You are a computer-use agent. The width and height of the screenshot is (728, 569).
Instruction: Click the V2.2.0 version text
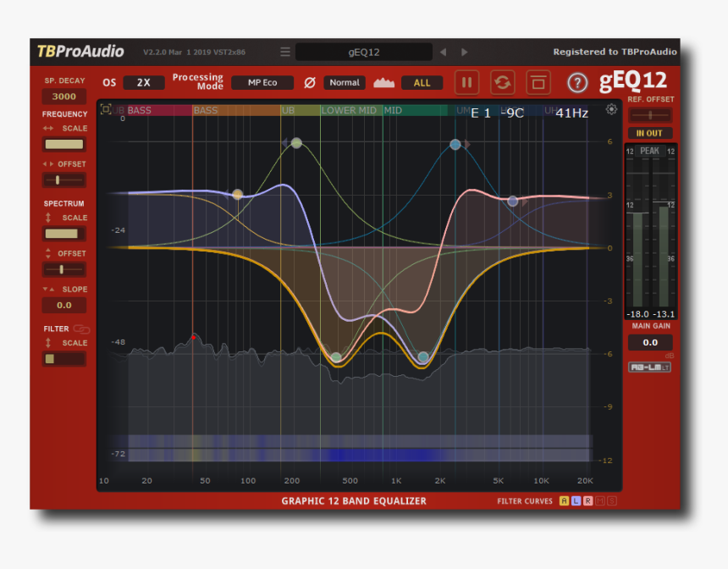[x=194, y=52]
